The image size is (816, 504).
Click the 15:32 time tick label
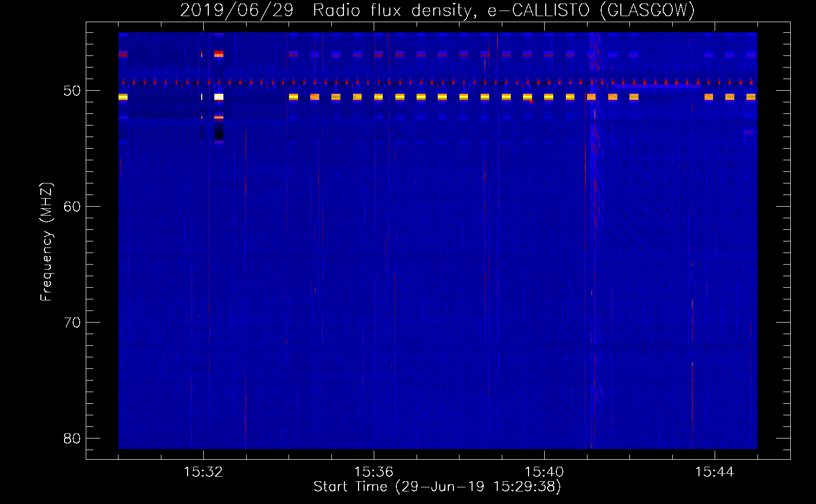[x=203, y=472]
